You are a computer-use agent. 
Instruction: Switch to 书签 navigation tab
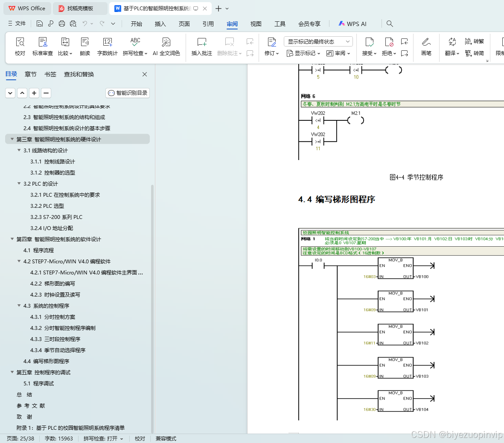(50, 74)
